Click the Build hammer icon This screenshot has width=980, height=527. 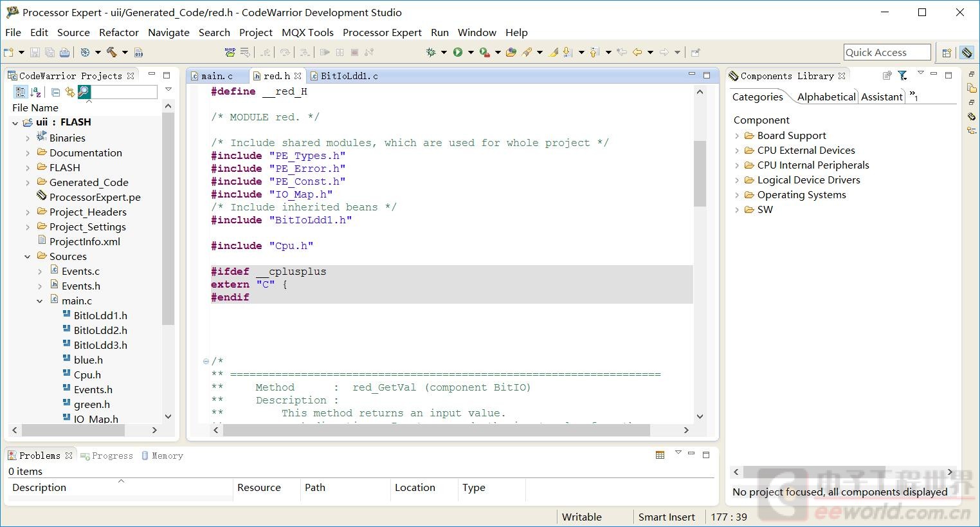click(112, 52)
